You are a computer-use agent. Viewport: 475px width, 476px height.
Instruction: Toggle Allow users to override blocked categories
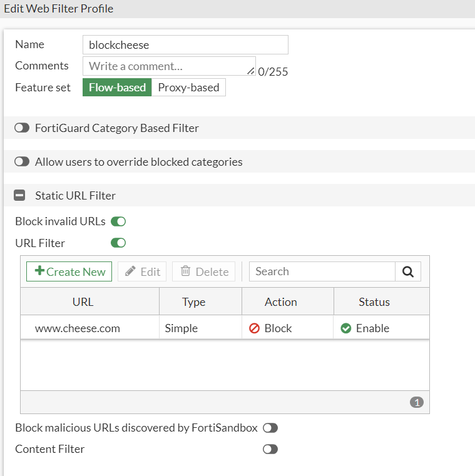[x=22, y=161]
